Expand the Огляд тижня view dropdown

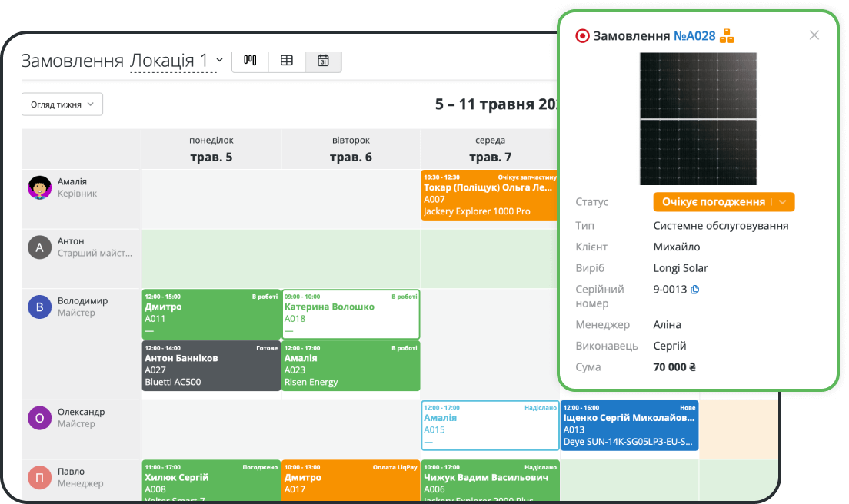click(62, 104)
